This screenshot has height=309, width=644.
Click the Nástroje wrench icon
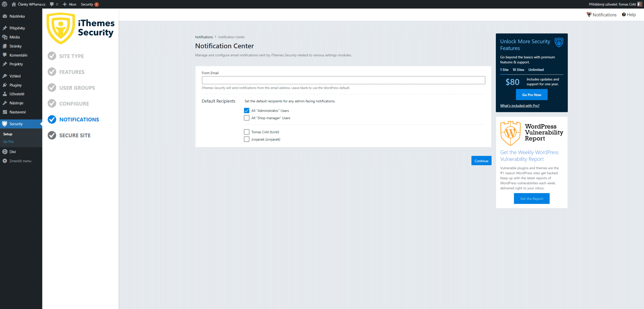click(5, 103)
